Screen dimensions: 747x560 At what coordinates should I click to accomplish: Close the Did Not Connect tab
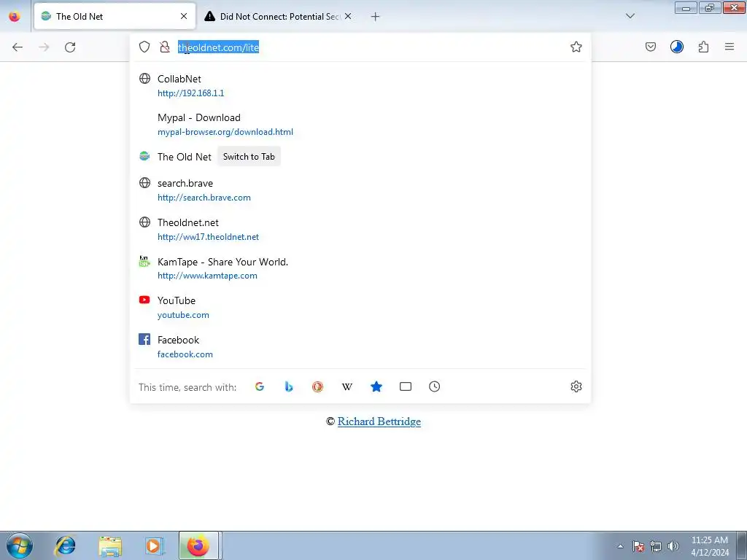[x=348, y=16]
